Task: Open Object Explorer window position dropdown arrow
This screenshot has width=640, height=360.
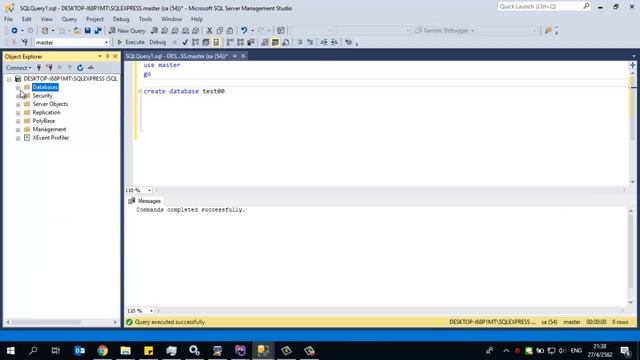Action: click(100, 56)
